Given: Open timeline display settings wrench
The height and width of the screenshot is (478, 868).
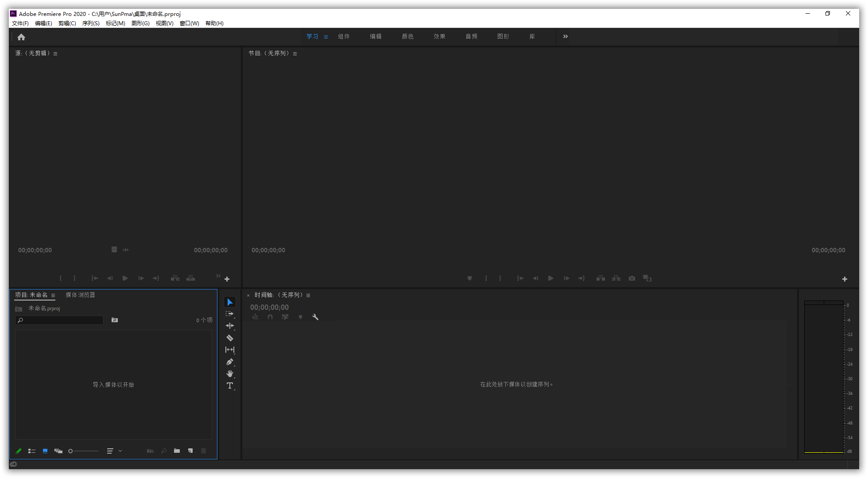Looking at the screenshot, I should pos(315,317).
